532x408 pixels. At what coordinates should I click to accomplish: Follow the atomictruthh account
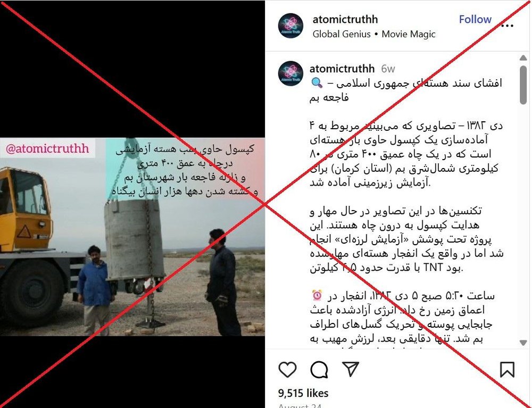pos(475,19)
